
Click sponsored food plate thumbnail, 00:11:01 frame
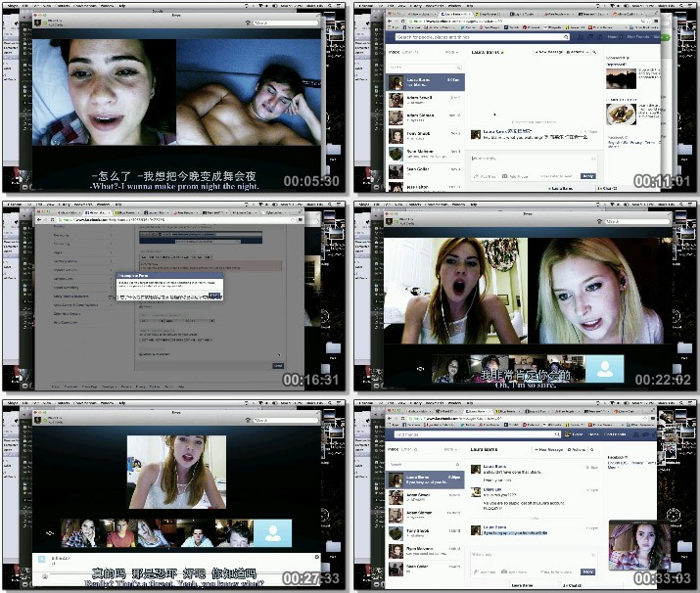[621, 114]
